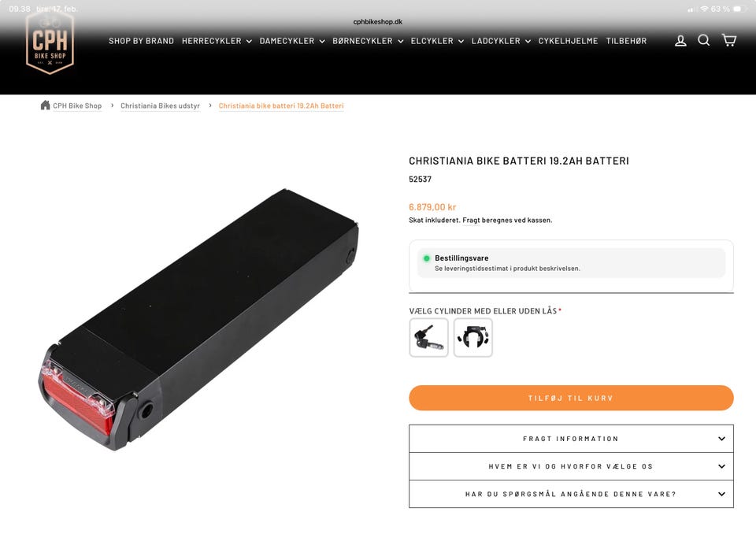This screenshot has height=549, width=756.
Task: Click the CPH Bike Shop logo
Action: coord(50,43)
